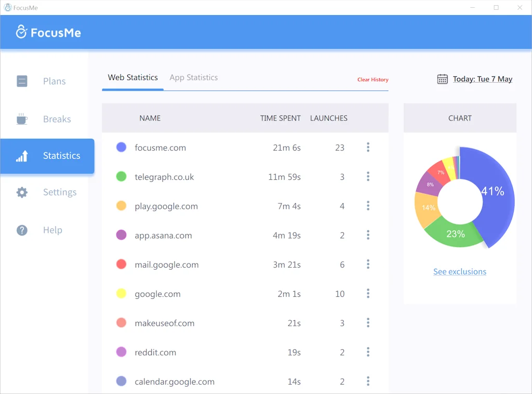Select the Breaks coffee cup icon
The image size is (532, 394).
click(x=22, y=119)
